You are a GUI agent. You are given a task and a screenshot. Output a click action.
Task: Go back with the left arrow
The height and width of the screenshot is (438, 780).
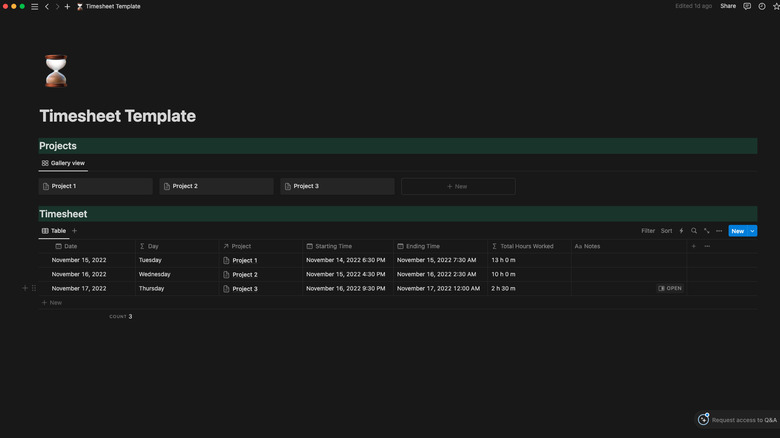46,6
